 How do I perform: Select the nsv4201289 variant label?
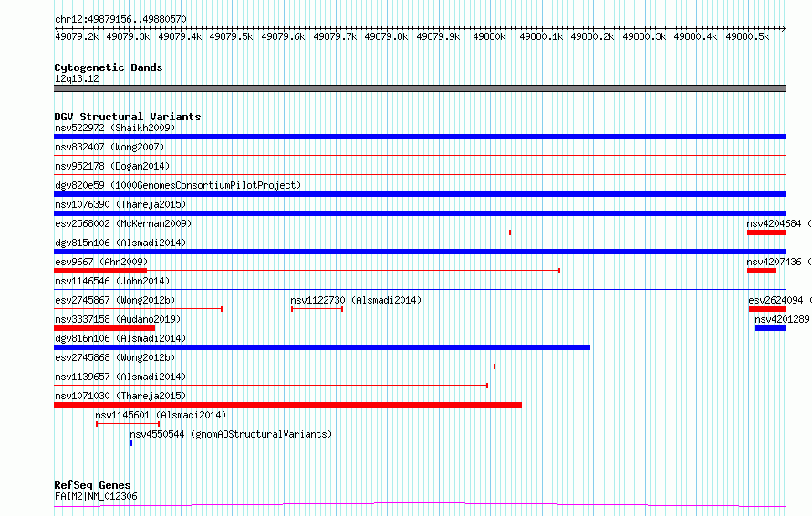[782, 319]
